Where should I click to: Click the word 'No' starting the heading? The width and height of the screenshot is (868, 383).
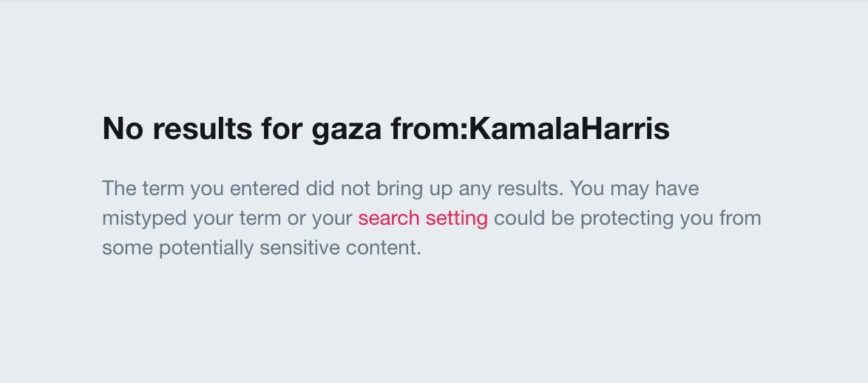(x=123, y=129)
